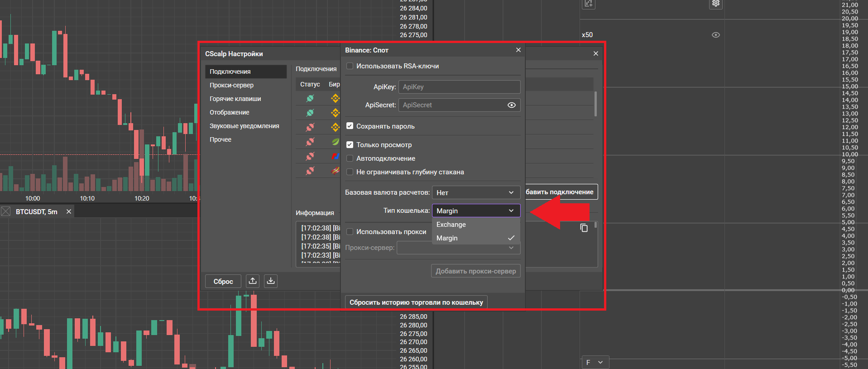Close the CScalp Настройки window

596,53
